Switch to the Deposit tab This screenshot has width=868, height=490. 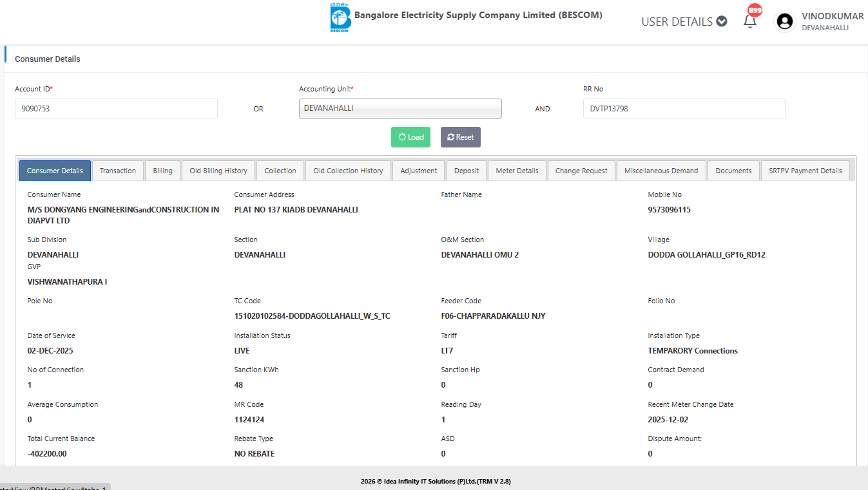467,171
